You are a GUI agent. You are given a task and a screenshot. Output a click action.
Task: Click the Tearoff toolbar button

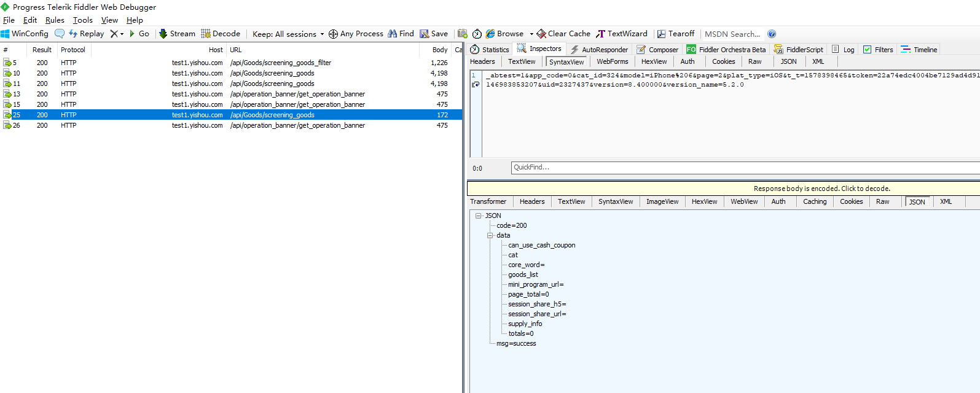click(x=676, y=34)
